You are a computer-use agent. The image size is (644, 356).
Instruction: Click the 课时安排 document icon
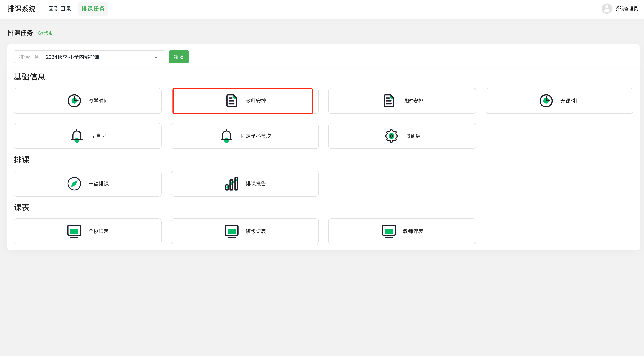pyautogui.click(x=389, y=101)
